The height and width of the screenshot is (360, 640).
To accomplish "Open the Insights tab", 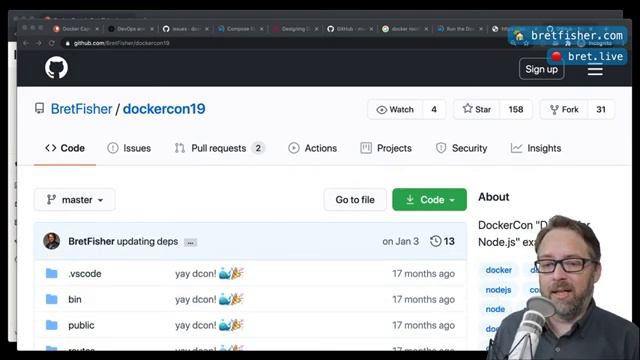I will (x=536, y=148).
